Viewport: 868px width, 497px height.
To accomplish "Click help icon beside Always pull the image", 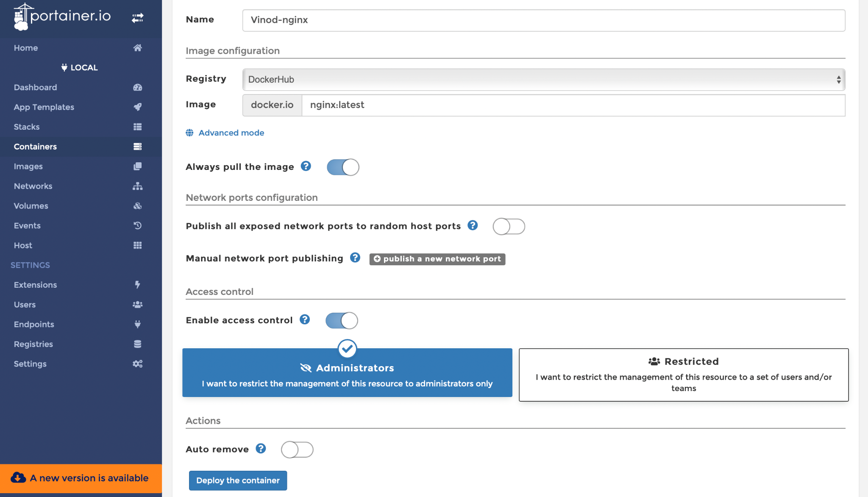I will click(x=306, y=166).
